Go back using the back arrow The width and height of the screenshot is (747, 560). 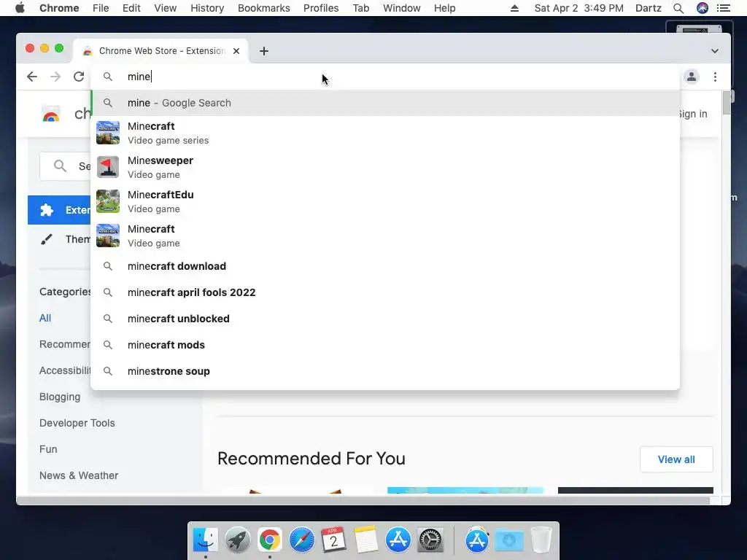coord(32,77)
